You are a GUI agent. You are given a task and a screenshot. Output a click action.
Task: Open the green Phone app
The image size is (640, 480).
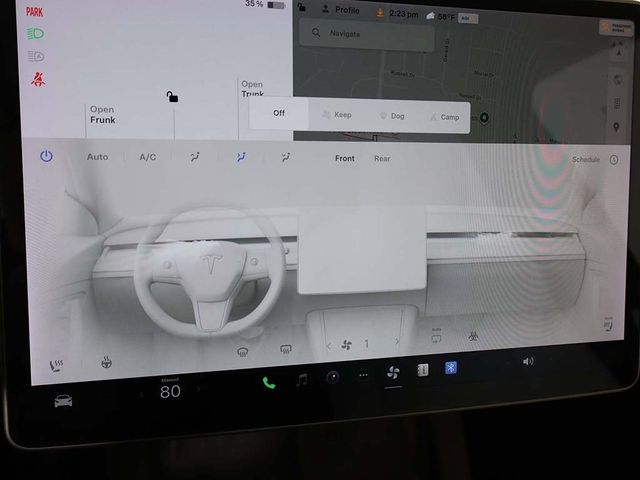tap(269, 383)
